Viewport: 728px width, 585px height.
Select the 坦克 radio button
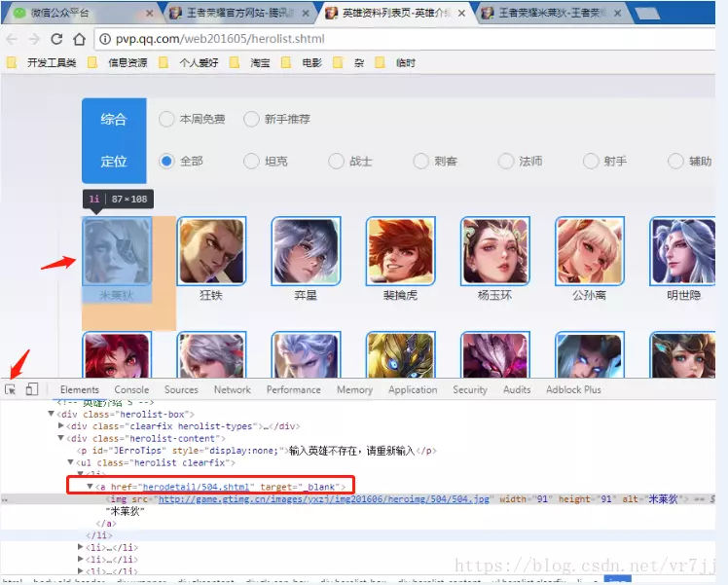click(251, 162)
